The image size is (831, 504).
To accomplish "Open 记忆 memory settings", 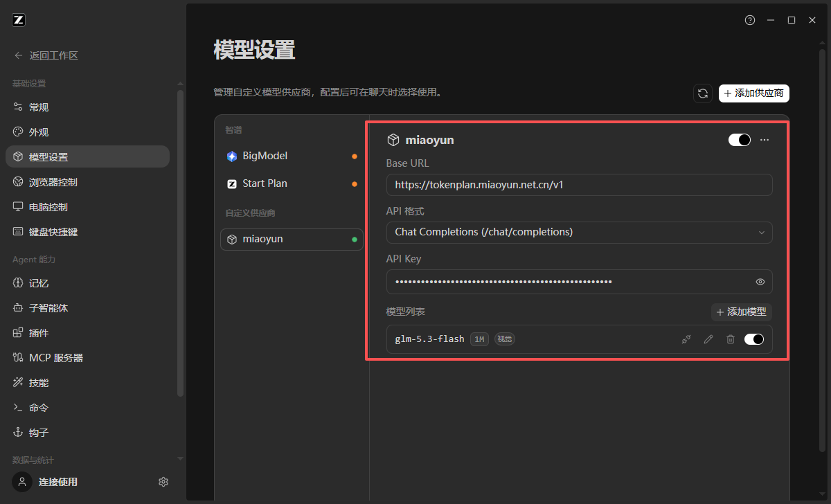I will pyautogui.click(x=87, y=283).
